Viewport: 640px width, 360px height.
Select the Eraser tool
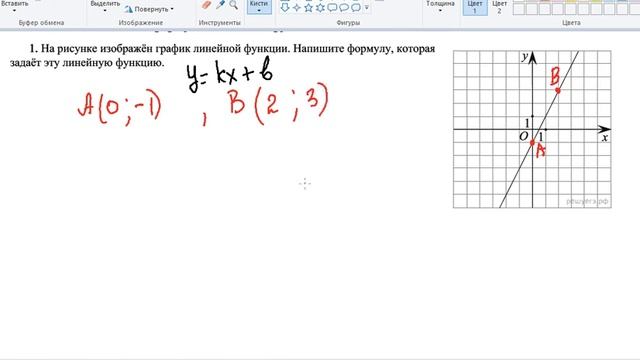click(207, 5)
